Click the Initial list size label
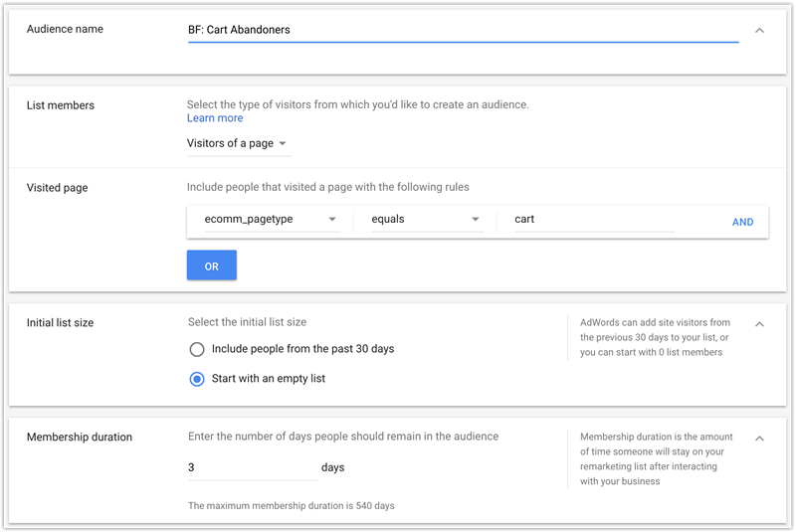This screenshot has height=532, width=796. click(x=60, y=323)
